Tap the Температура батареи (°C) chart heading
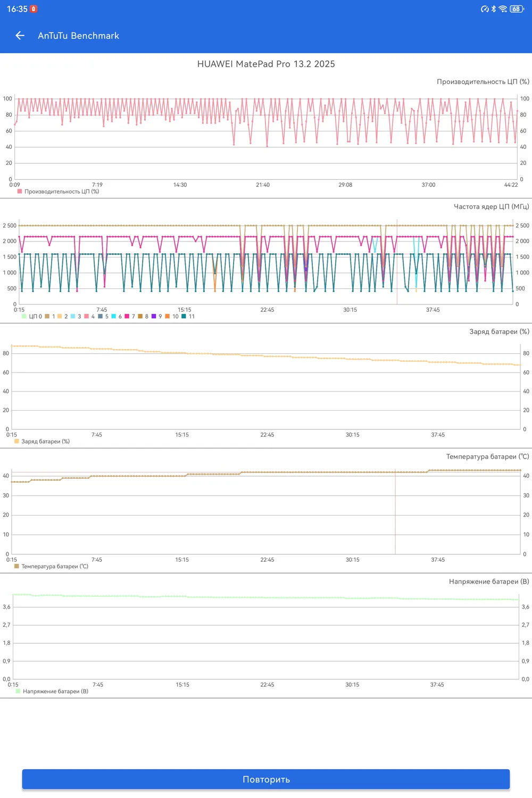Viewport: 532px width, 798px height. coord(488,456)
